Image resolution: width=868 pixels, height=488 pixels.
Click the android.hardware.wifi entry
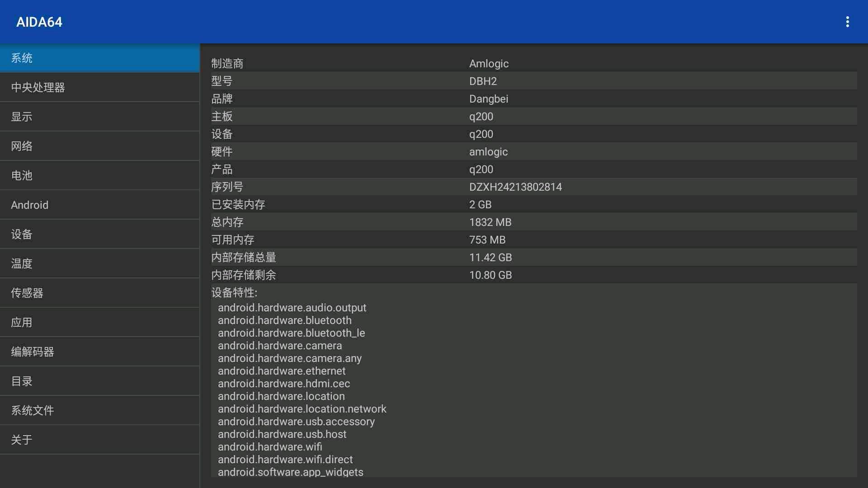(270, 447)
